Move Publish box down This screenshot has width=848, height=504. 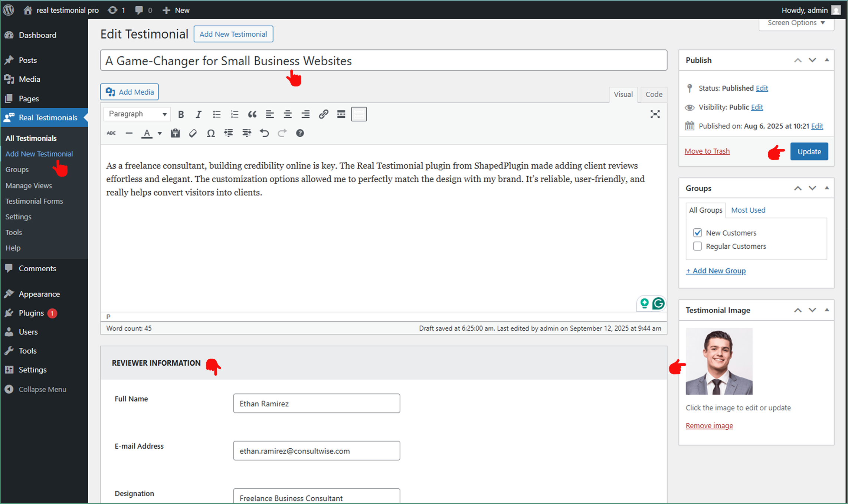[812, 60]
